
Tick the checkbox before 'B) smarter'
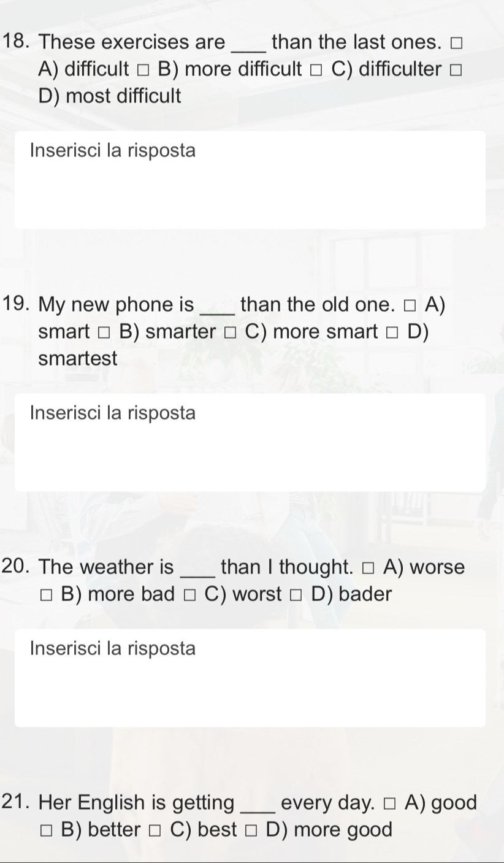(x=104, y=333)
